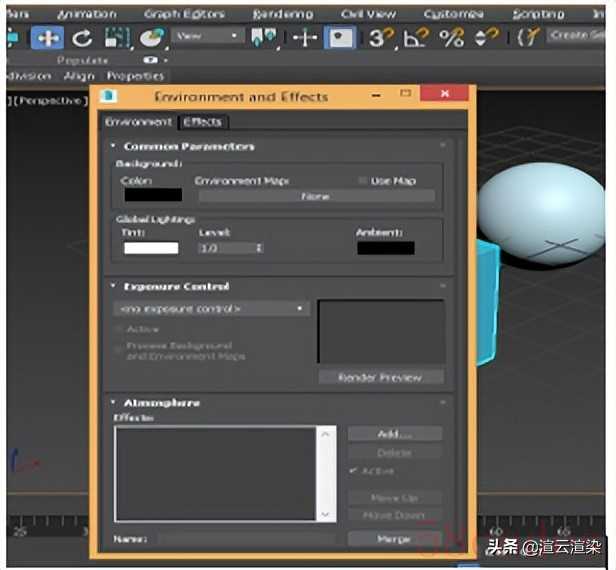This screenshot has width=616, height=570.
Task: Select the Scale tool in the toolbar
Action: point(116,38)
